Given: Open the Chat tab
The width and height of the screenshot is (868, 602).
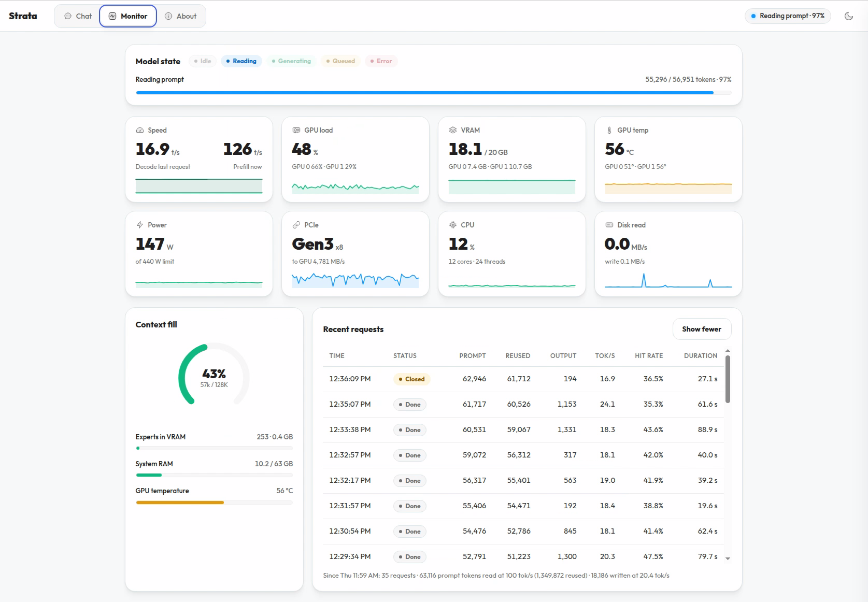Looking at the screenshot, I should pyautogui.click(x=78, y=16).
